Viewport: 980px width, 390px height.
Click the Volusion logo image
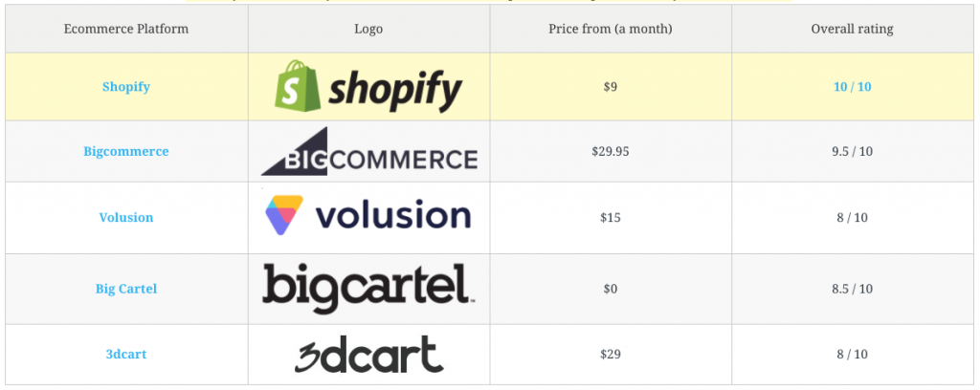click(368, 215)
